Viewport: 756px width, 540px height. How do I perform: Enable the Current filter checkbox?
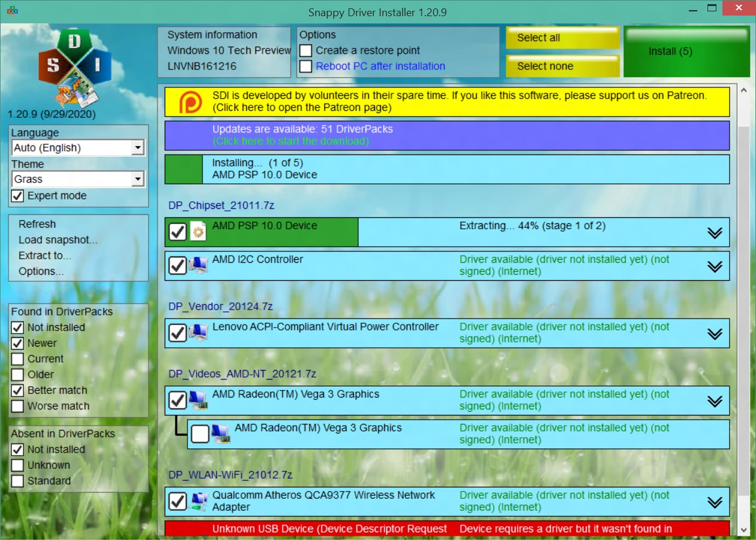pos(18,359)
